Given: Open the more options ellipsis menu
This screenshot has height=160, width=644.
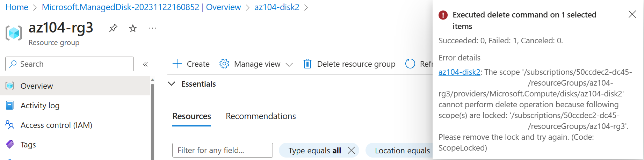Looking at the screenshot, I should click(x=152, y=28).
